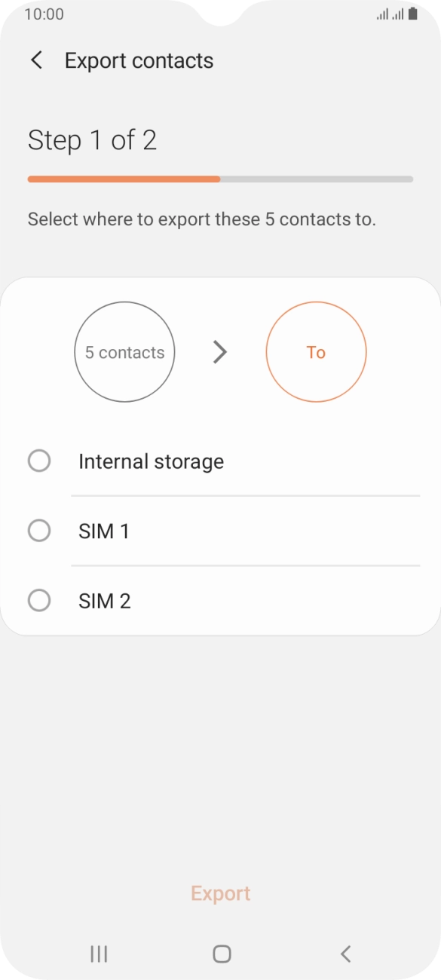Tap the signal strength icon in status bar

pos(379,13)
